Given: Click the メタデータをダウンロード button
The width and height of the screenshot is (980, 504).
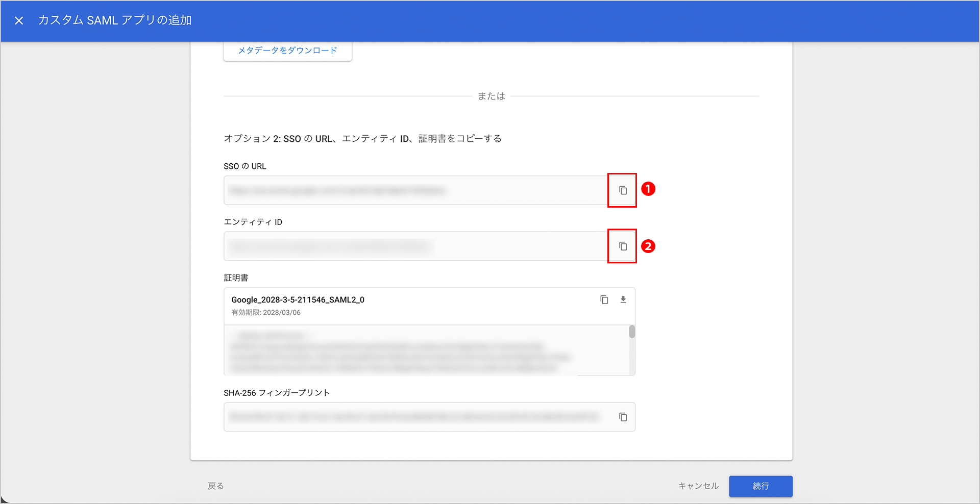Looking at the screenshot, I should click(x=287, y=51).
